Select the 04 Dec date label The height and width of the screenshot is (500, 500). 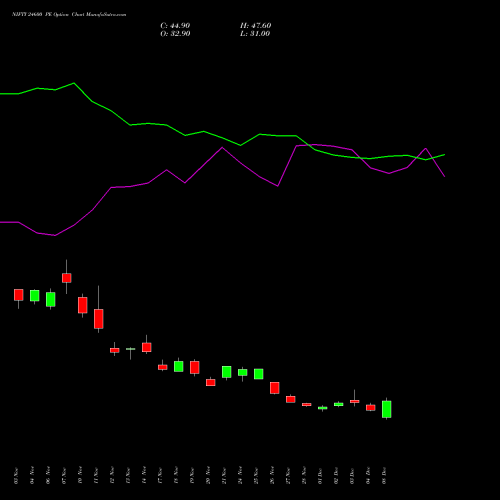(x=368, y=476)
